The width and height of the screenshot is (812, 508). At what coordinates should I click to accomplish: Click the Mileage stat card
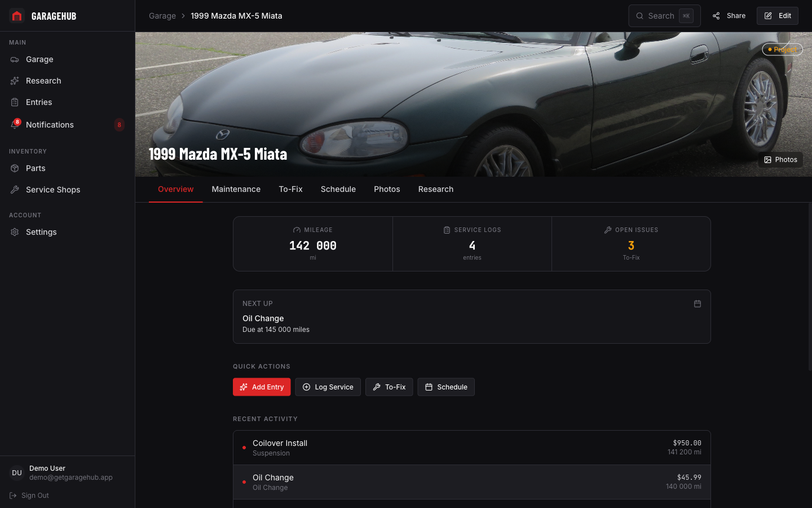[x=313, y=244]
